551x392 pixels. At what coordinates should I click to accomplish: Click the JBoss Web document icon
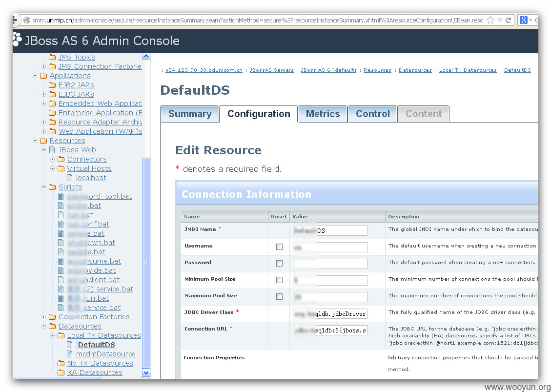tap(52, 150)
